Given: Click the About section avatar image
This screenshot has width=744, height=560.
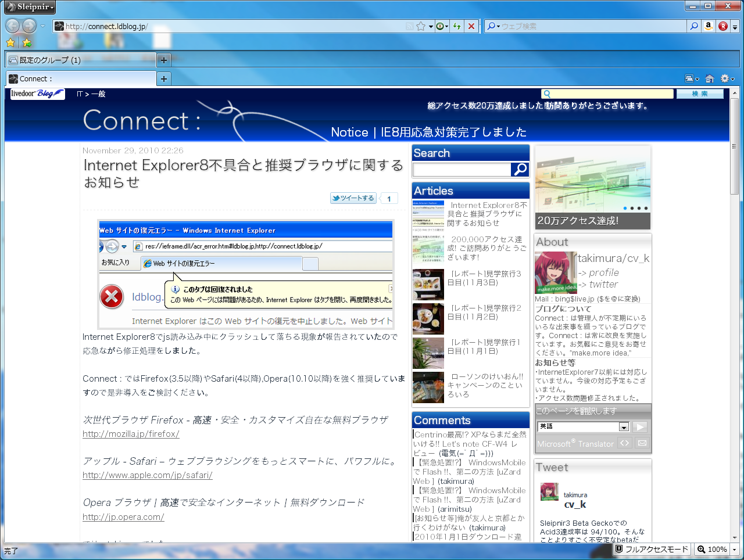Looking at the screenshot, I should coord(556,272).
